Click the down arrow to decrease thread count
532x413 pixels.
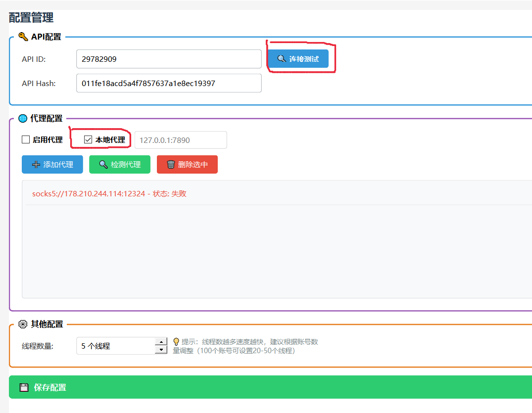click(161, 350)
